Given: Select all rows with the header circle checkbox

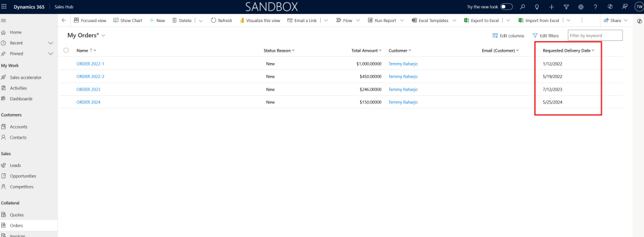Looking at the screenshot, I should tap(66, 50).
